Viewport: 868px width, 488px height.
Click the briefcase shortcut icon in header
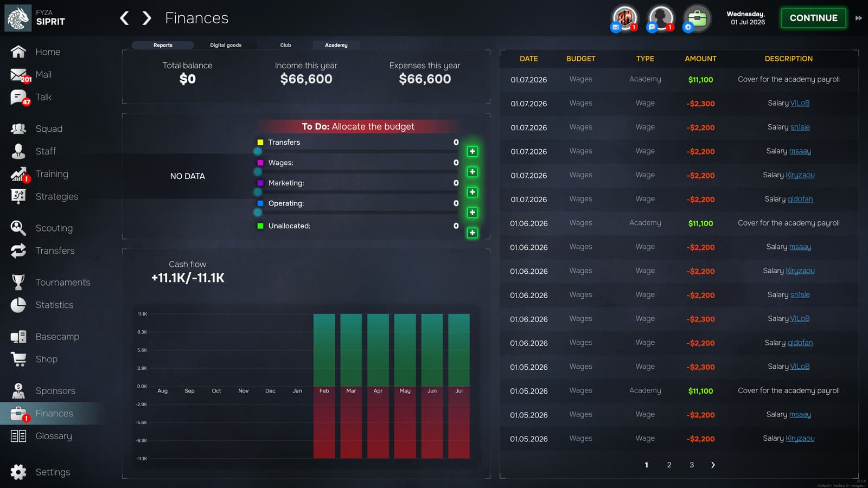(697, 19)
